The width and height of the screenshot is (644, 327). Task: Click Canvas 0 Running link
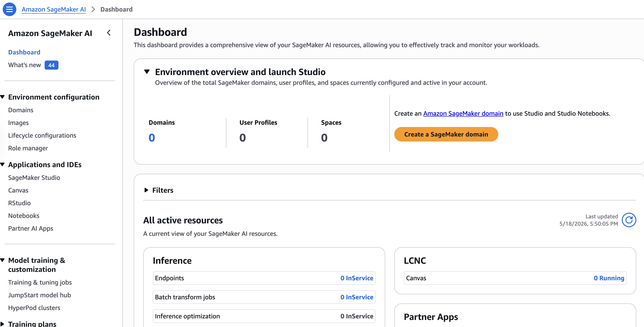[609, 278]
